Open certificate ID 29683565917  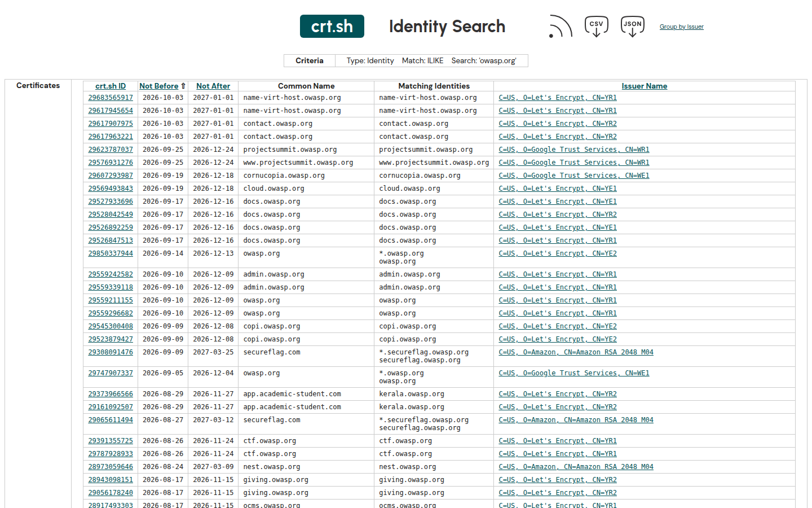[111, 98]
